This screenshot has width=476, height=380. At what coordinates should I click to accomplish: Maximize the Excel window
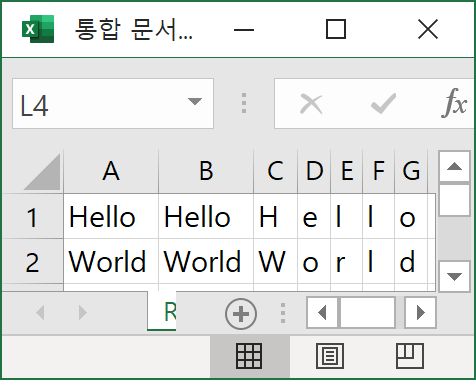click(x=336, y=29)
